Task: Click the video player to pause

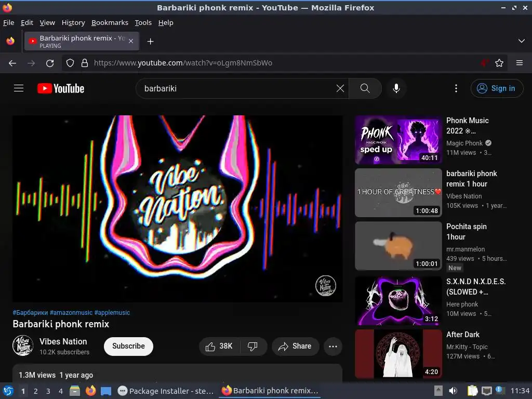Action: tap(178, 209)
